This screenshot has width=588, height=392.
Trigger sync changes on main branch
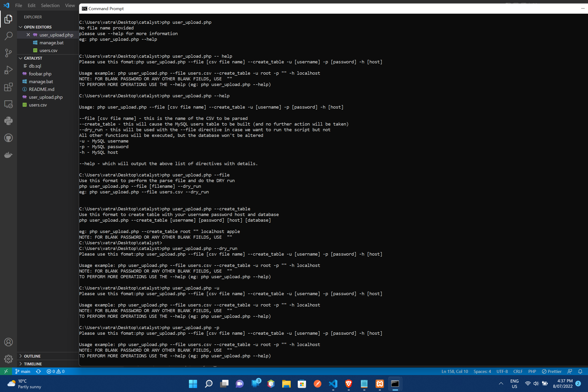[38, 371]
